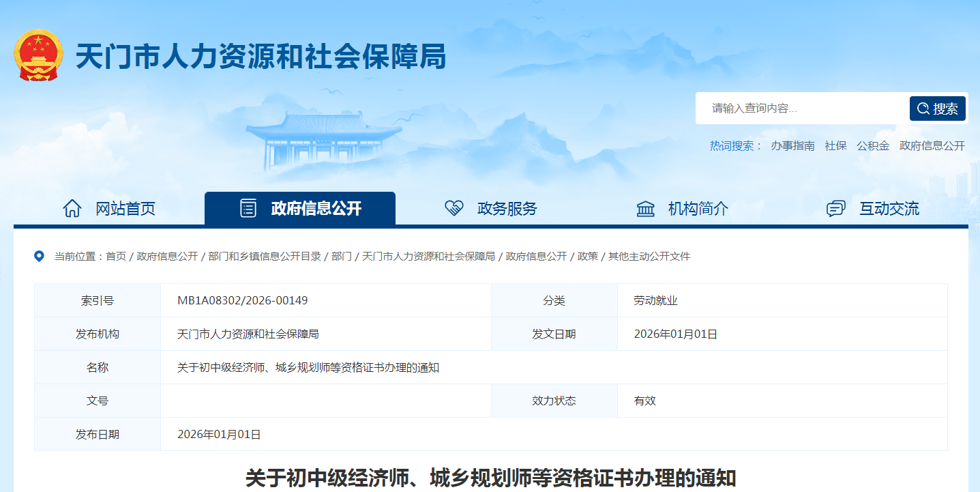
Task: Open the 办事指南 hot search link
Action: [795, 145]
